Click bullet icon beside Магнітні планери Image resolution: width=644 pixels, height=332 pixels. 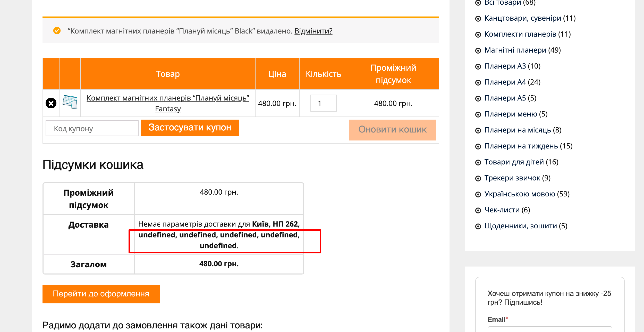478,51
